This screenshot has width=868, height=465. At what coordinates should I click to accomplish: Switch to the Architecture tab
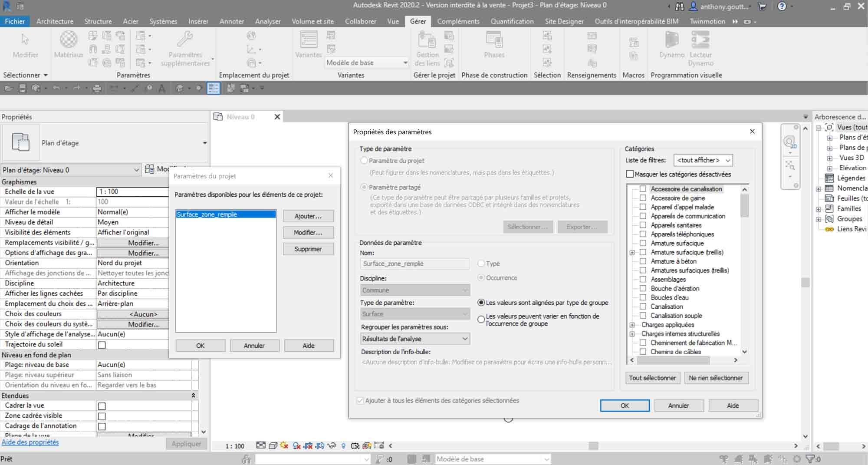coord(55,21)
